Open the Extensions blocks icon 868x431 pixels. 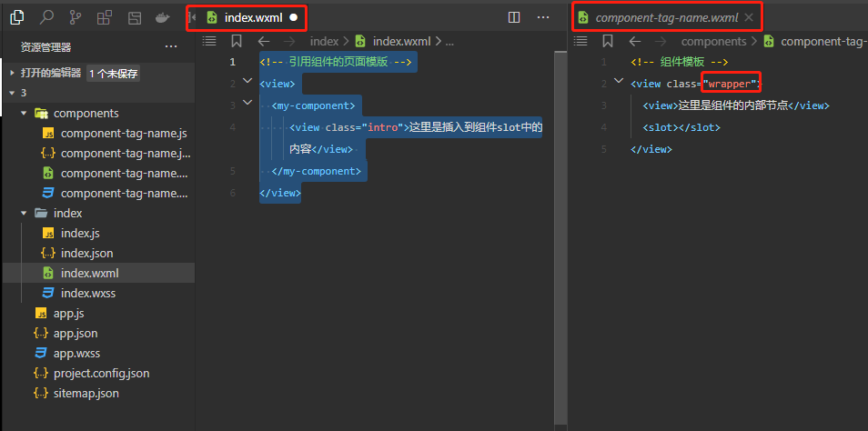click(x=104, y=17)
